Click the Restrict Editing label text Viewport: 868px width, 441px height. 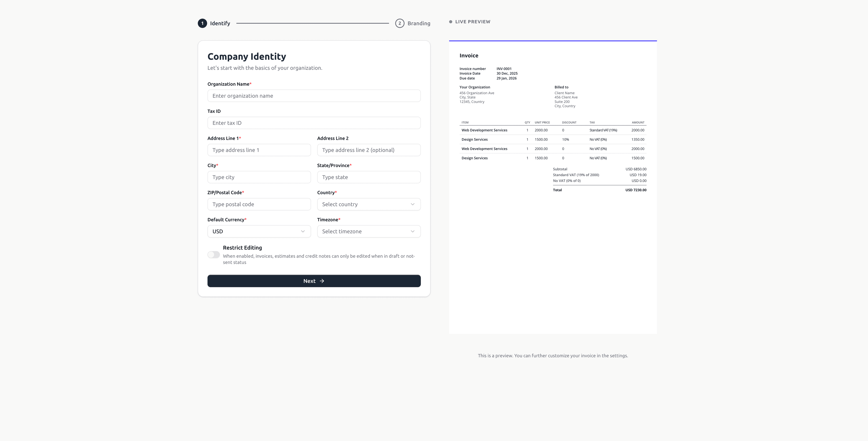[x=242, y=248]
